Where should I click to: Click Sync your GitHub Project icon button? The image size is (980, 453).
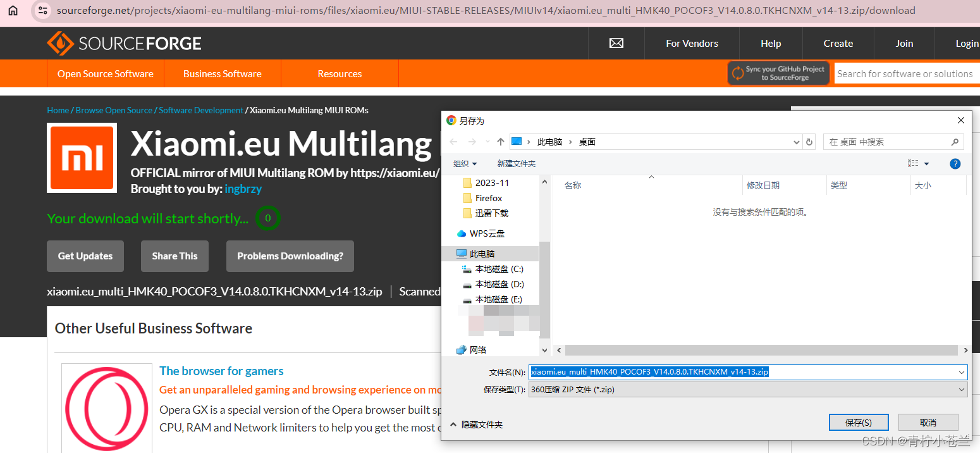tap(778, 73)
